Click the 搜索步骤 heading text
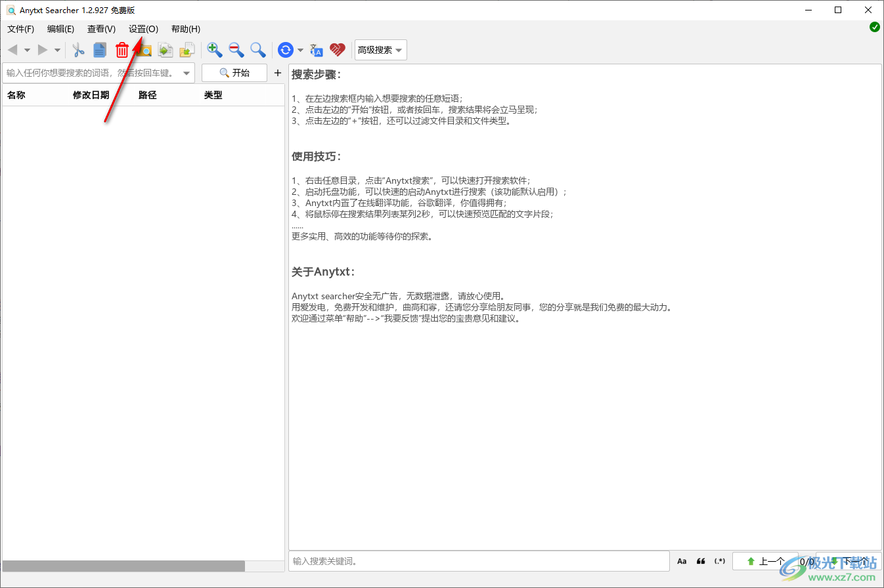 point(317,74)
